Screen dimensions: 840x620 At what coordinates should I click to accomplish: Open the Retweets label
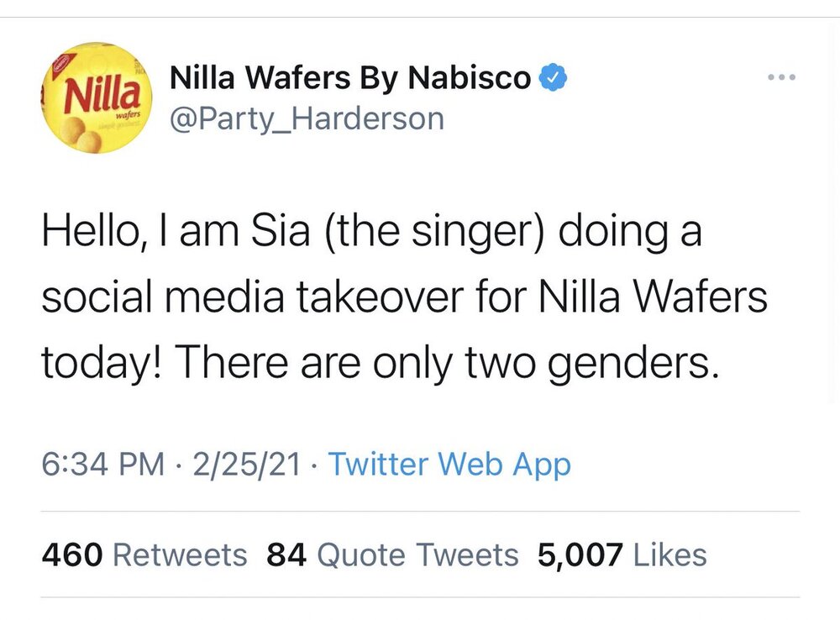[179, 554]
